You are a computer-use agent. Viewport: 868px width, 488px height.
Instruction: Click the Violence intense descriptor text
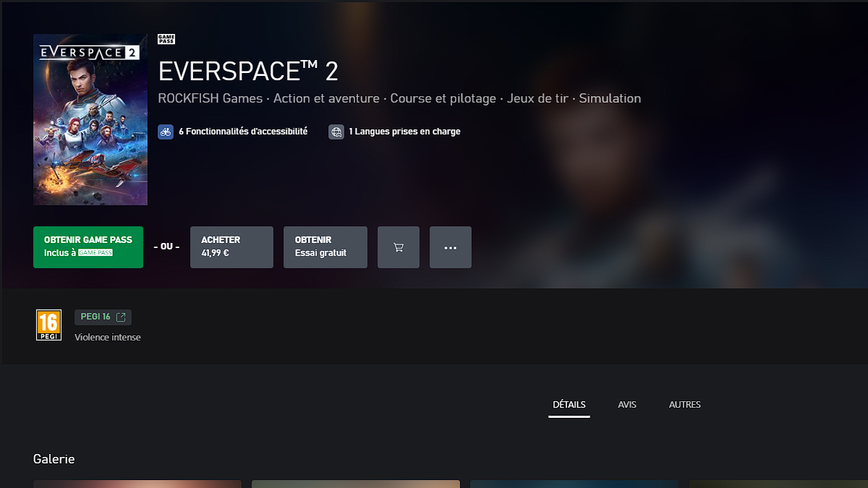[107, 337]
